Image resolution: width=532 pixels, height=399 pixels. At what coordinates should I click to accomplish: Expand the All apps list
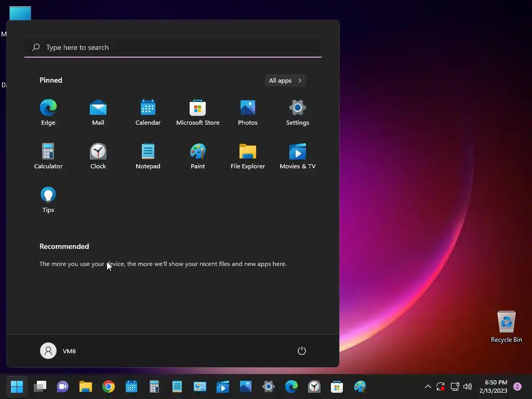tap(285, 81)
